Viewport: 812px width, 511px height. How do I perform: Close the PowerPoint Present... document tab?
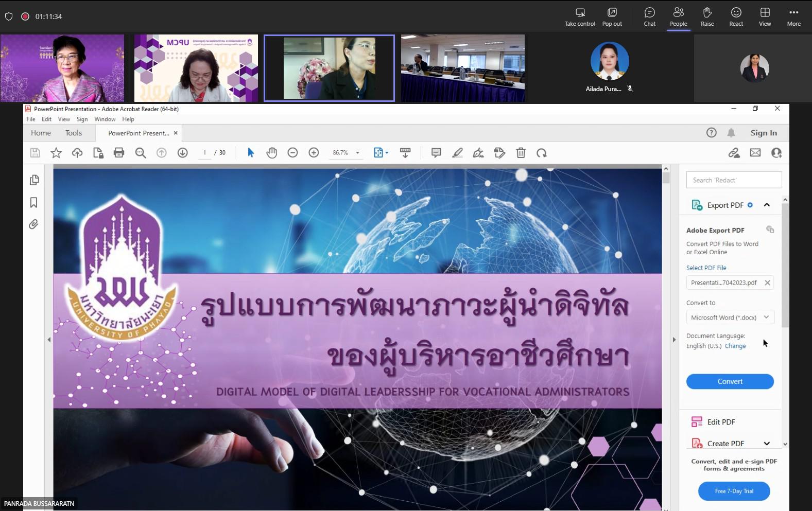click(x=176, y=133)
